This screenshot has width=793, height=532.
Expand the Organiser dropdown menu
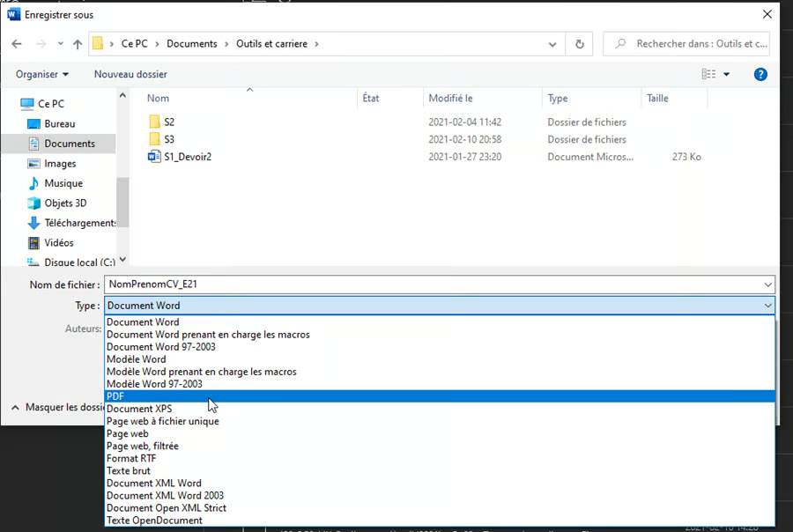click(x=42, y=75)
